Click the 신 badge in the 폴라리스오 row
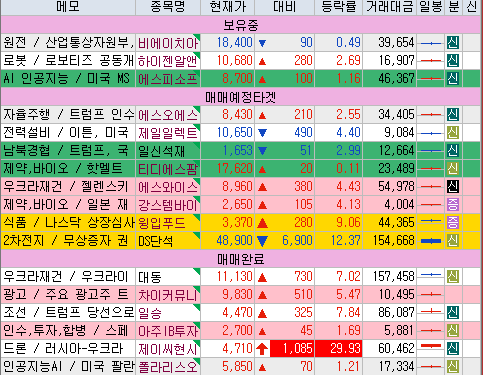The image size is (483, 375). pos(453,367)
